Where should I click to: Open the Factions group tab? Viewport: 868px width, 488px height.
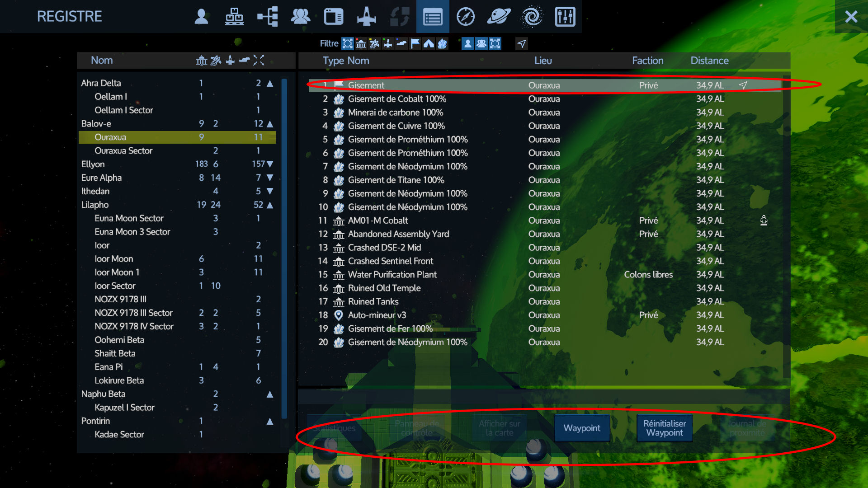pyautogui.click(x=300, y=17)
